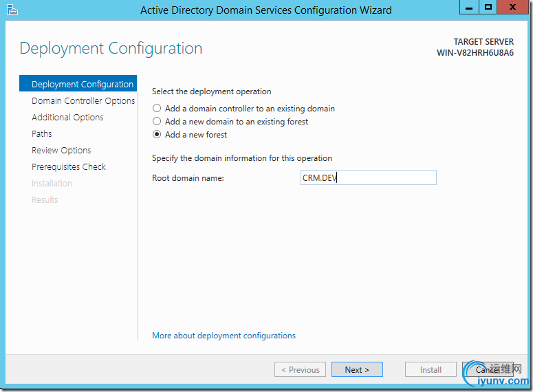Click the Root domain name label
Image resolution: width=533 pixels, height=392 pixels.
coord(188,178)
